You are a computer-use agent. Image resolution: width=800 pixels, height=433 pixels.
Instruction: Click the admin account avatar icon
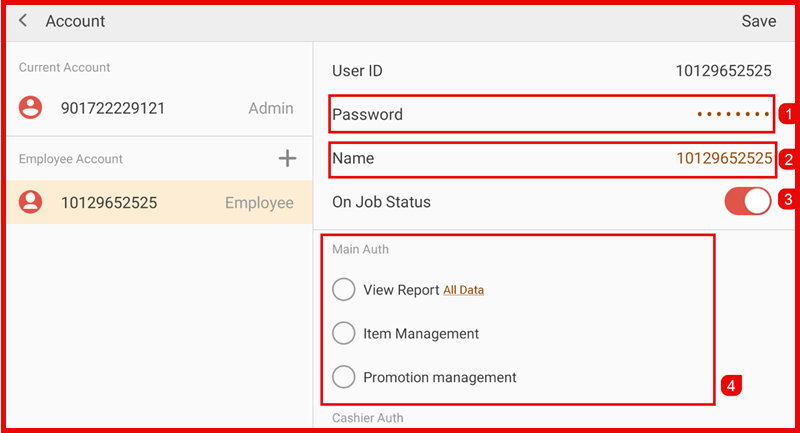point(32,108)
